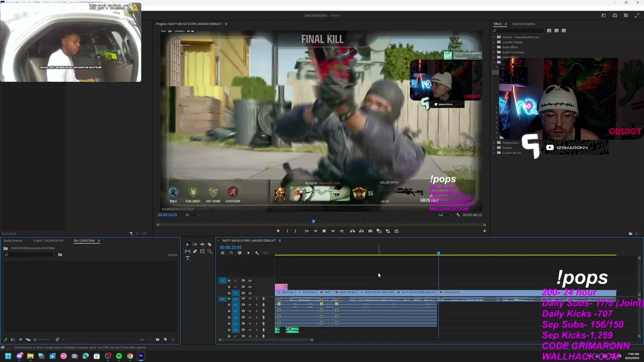Toggle V2 track output eye
This screenshot has width=644, height=362.
tap(250, 287)
